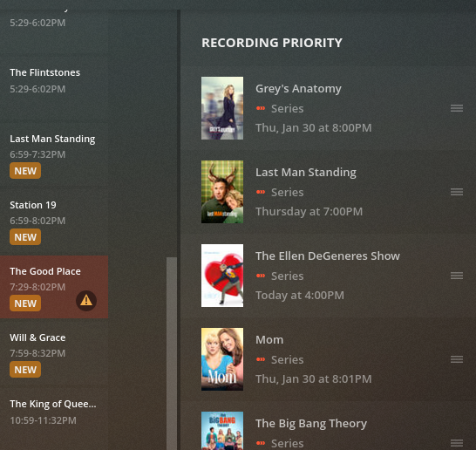476x450 pixels.
Task: Open the Last Man Standing poster thumbnail
Action: (222, 192)
